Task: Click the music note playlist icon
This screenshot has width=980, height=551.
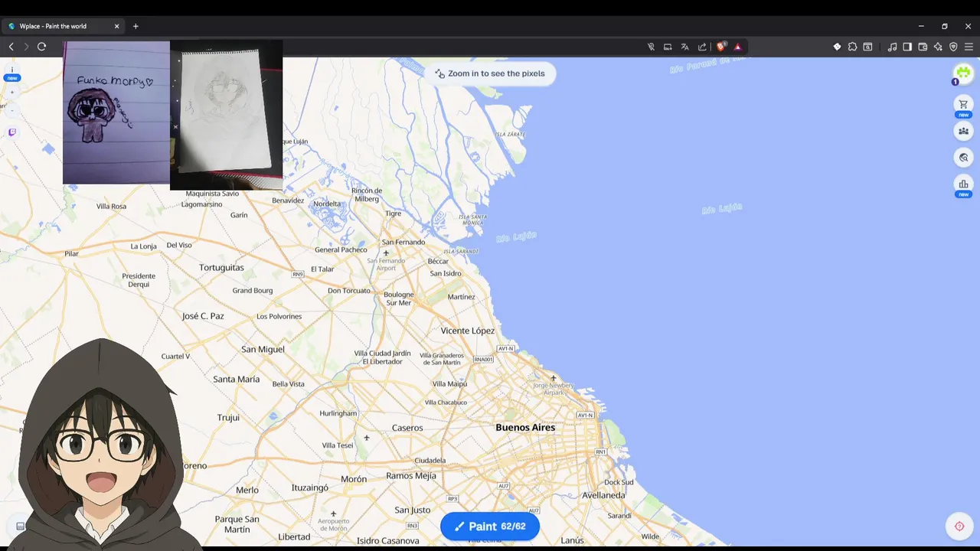Action: click(x=892, y=47)
